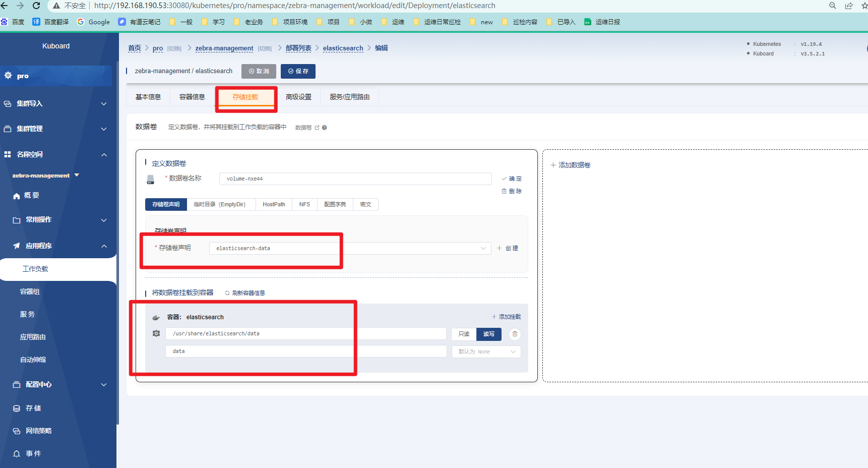Click 创建 to create a PVC
The height and width of the screenshot is (468, 868).
coord(508,248)
